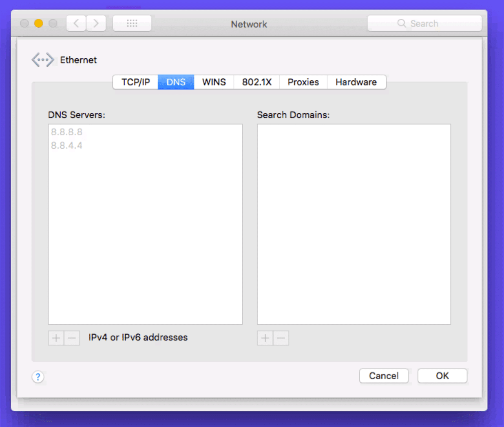Open the help question mark icon
Screen dimensions: 504x427
coord(38,377)
